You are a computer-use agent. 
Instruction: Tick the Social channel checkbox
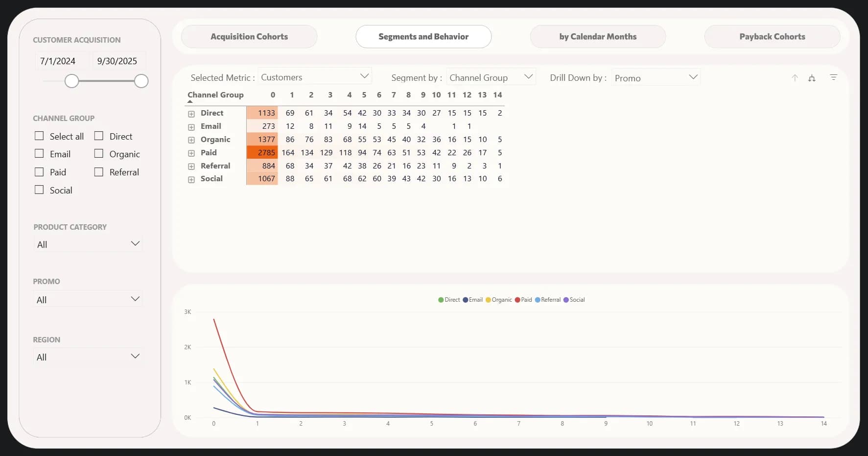tap(39, 190)
